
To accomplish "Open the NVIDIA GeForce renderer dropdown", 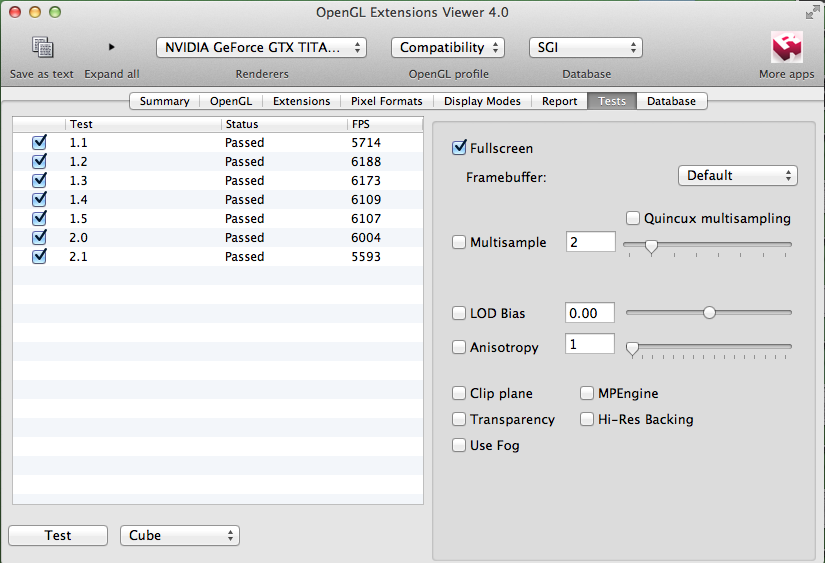I will (x=261, y=48).
